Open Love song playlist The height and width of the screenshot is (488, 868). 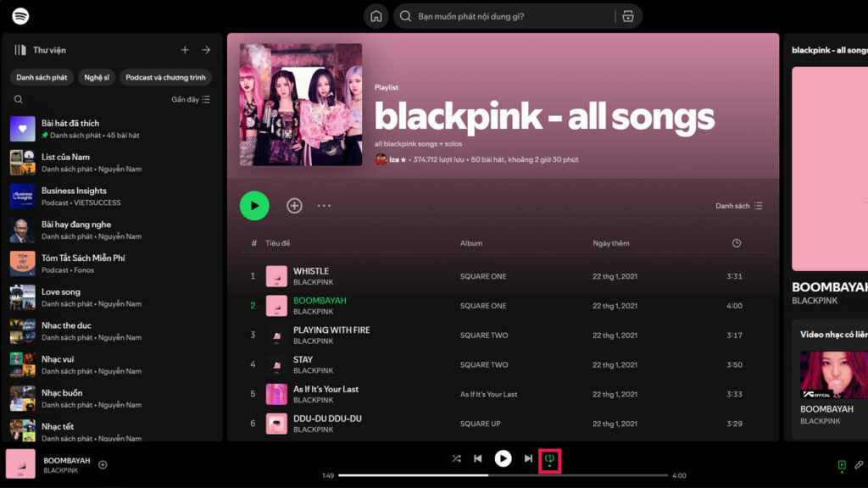(111, 297)
